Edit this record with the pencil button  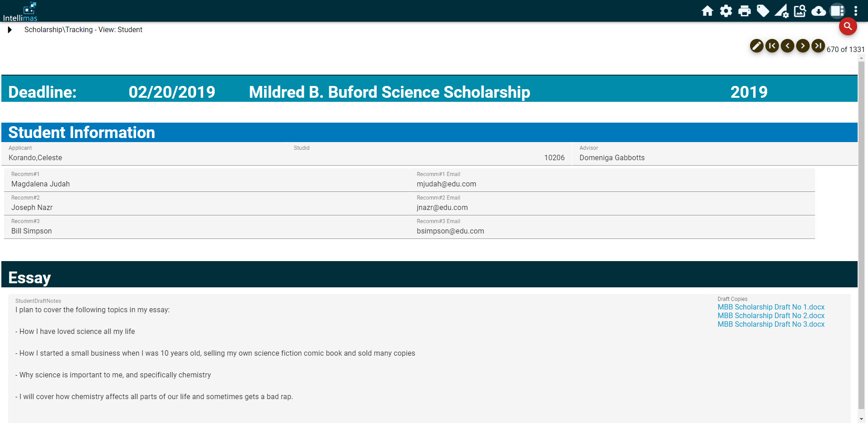(757, 46)
